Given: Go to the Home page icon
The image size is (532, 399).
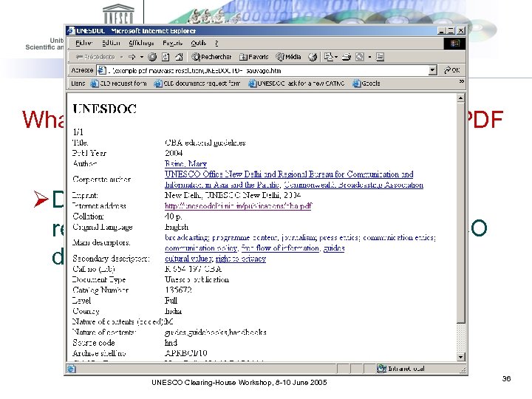Looking at the screenshot, I should [179, 57].
